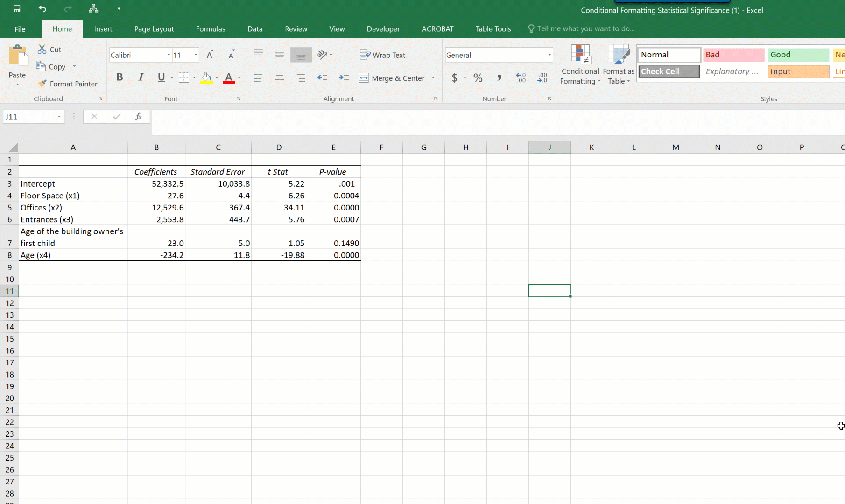Image resolution: width=845 pixels, height=504 pixels.
Task: Toggle Wrap Text on
Action: [383, 55]
